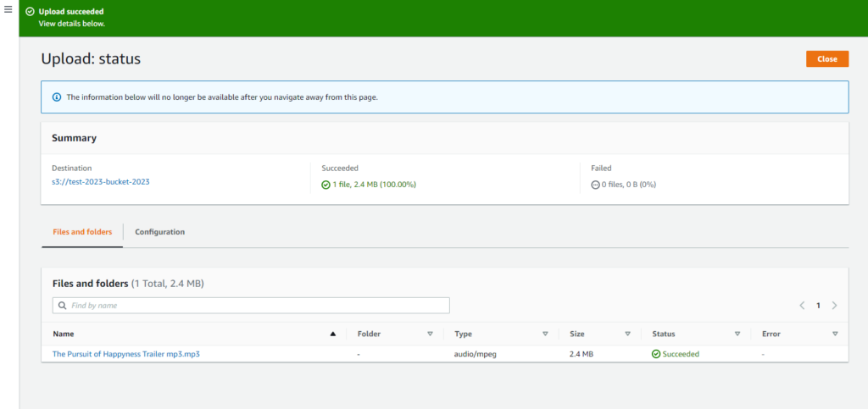Click the 2.4 MB size cell
The image size is (868, 409).
[581, 354]
